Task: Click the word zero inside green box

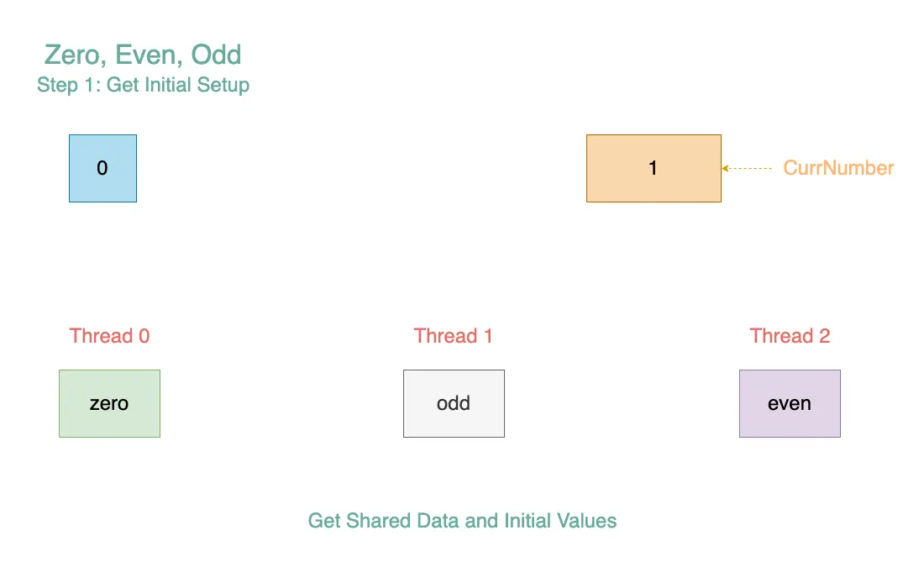Action: (x=109, y=403)
